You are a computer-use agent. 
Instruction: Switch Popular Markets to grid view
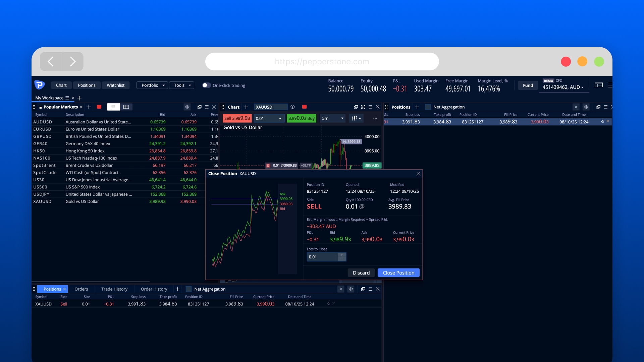click(126, 107)
